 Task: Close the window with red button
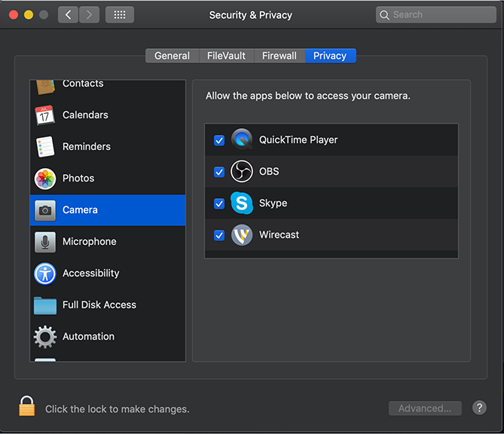coord(14,15)
